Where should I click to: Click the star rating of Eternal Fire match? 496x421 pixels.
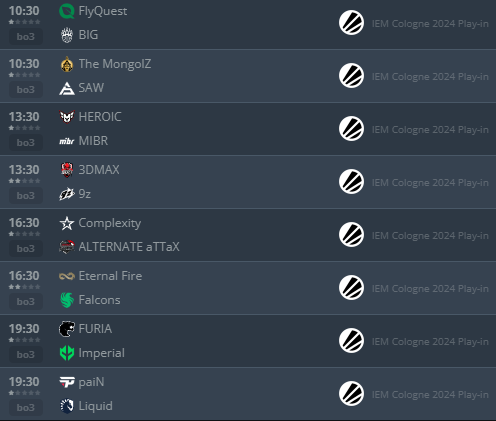click(24, 287)
